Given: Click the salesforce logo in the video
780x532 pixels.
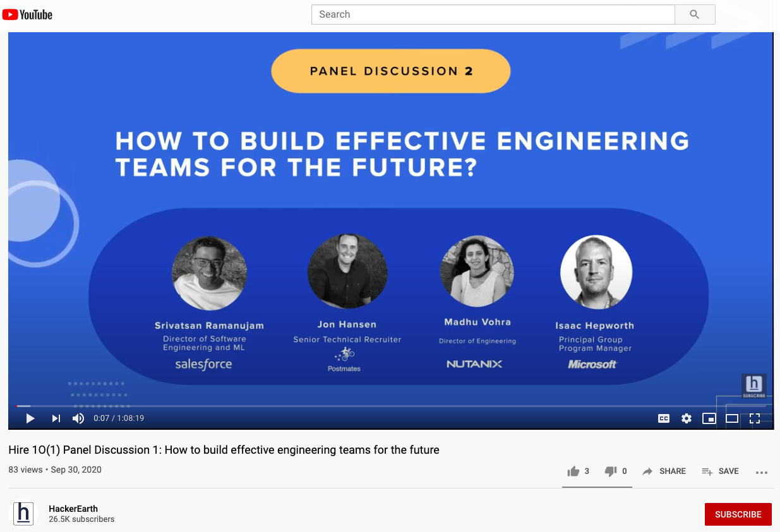Looking at the screenshot, I should [203, 364].
